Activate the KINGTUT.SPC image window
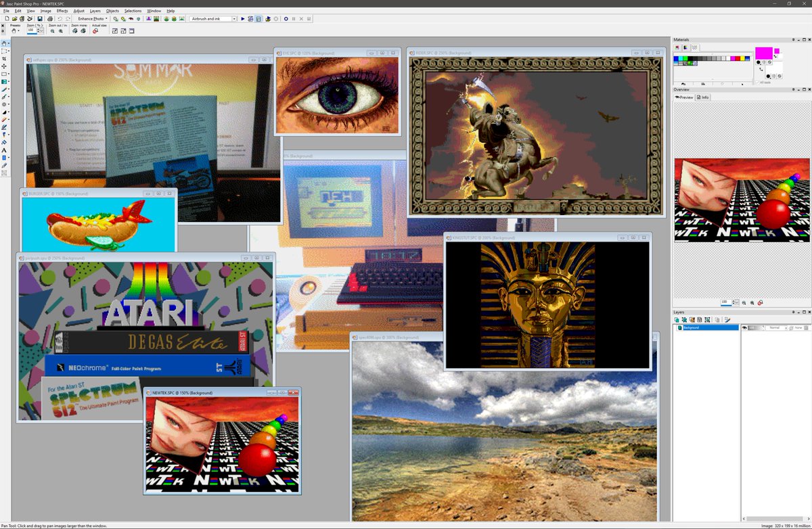Image resolution: width=812 pixels, height=529 pixels. point(547,238)
